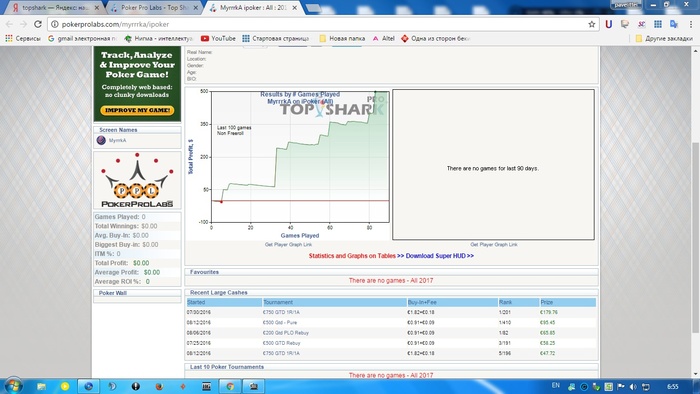
Task: Open the YouTube bookmark
Action: click(218, 38)
